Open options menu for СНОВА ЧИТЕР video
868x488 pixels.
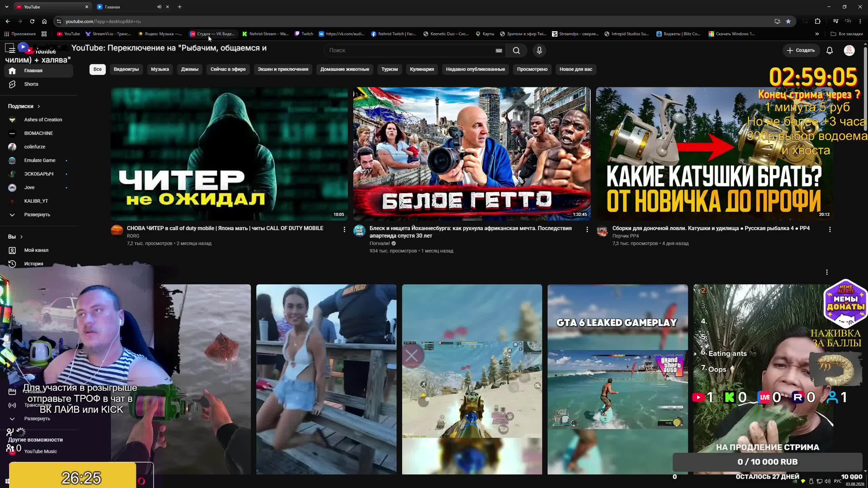tap(344, 230)
